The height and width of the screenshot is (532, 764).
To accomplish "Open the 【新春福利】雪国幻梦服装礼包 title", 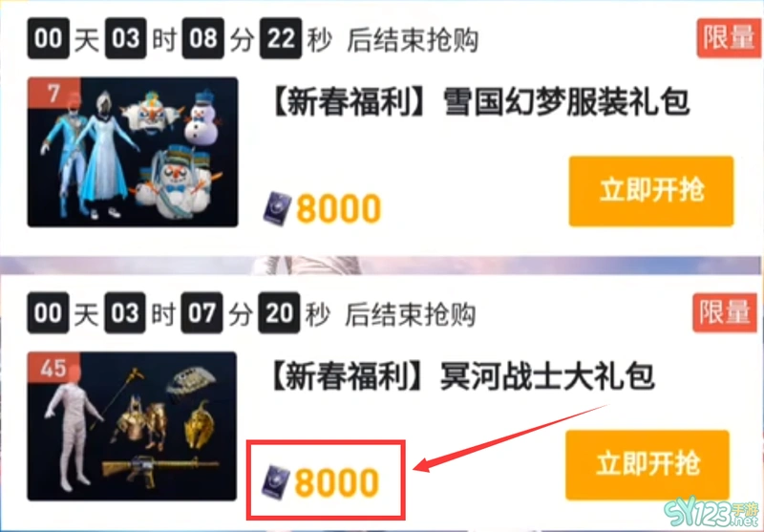I will [479, 103].
